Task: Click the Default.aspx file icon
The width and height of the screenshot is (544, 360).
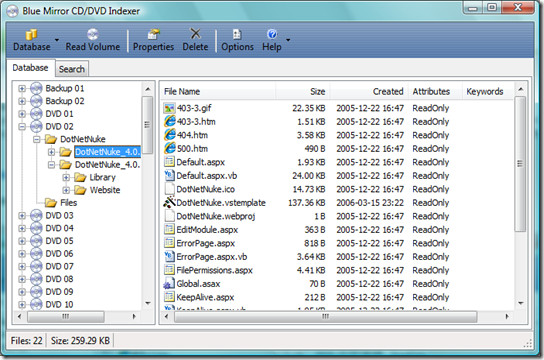Action: (x=169, y=162)
